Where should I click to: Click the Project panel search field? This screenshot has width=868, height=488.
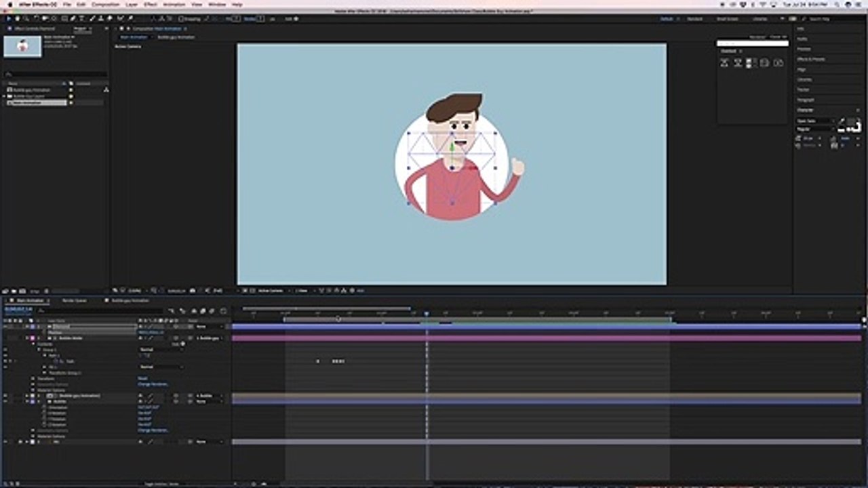(57, 74)
